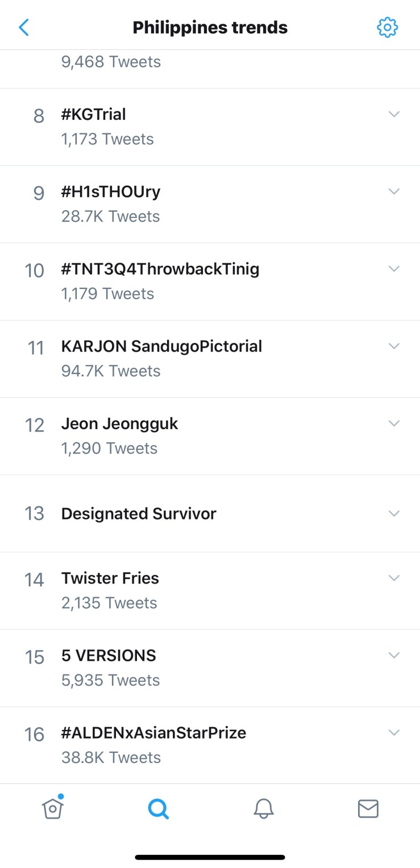
Task: Open #ALDENxAsianStarPrize hashtag trend
Action: coord(153,733)
